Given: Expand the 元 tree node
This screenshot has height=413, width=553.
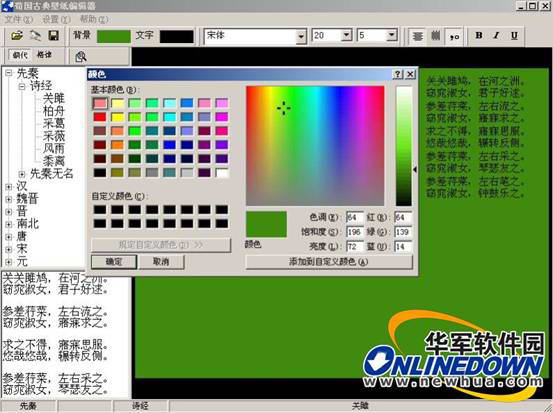Looking at the screenshot, I should [x=8, y=262].
